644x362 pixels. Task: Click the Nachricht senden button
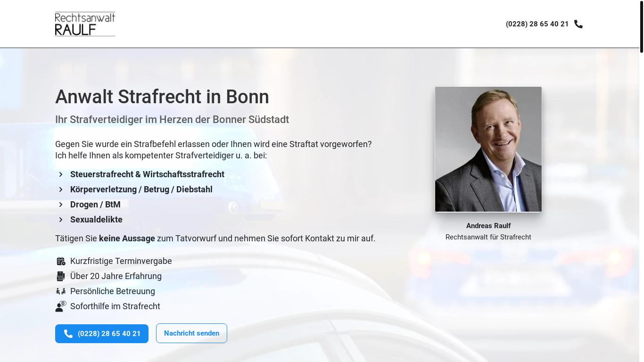tap(191, 333)
